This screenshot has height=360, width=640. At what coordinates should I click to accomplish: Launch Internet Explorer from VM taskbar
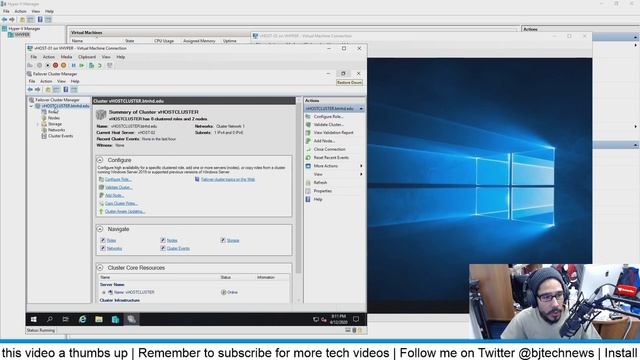[x=82, y=319]
